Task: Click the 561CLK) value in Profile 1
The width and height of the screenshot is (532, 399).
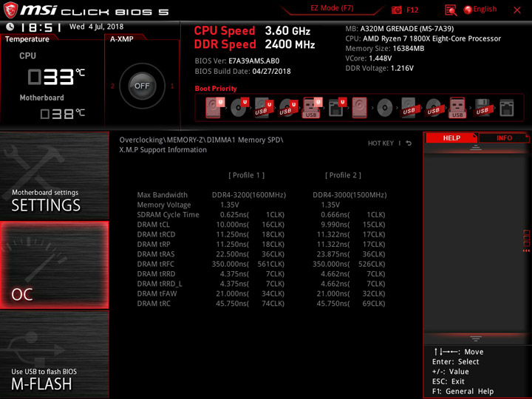Action: coord(270,264)
